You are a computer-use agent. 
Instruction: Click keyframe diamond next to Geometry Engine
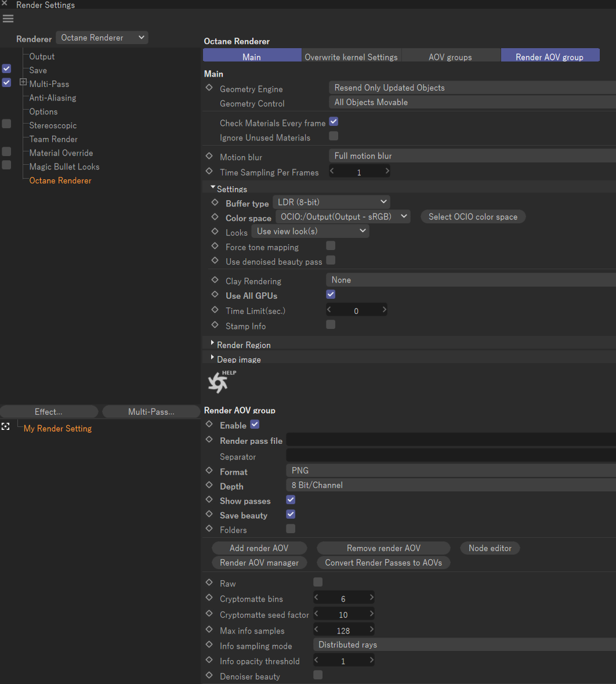(209, 88)
